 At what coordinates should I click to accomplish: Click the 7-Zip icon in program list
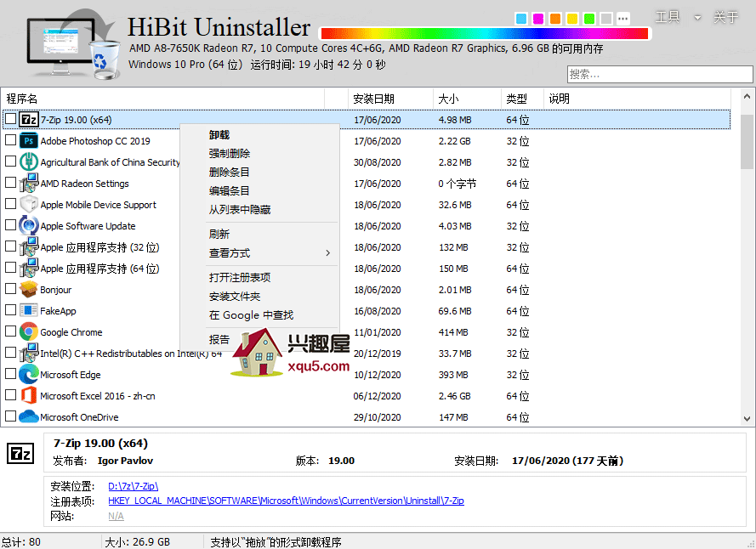coord(28,120)
